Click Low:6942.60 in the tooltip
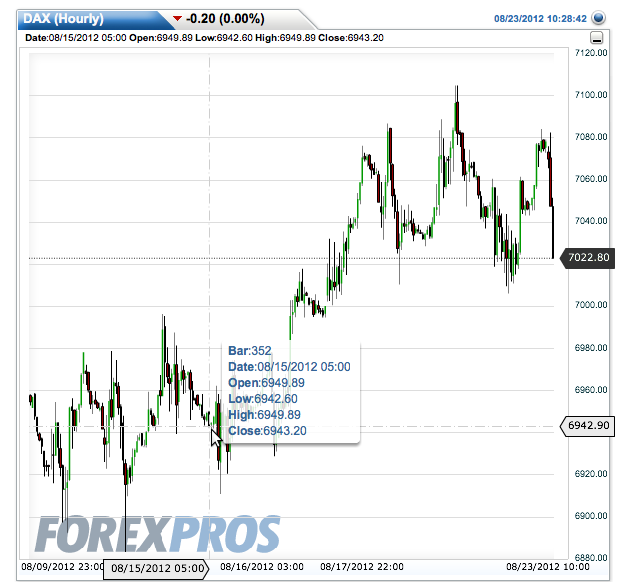This screenshot has height=582, width=627. coord(263,399)
